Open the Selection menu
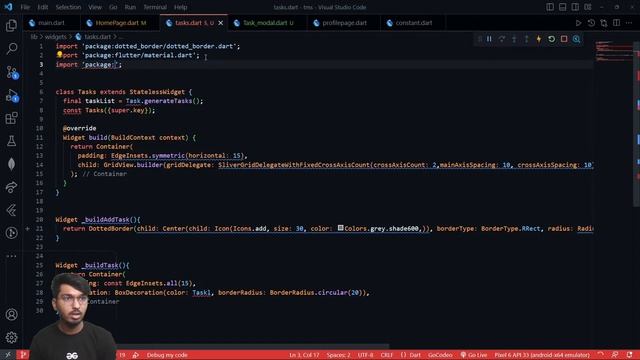 point(68,7)
